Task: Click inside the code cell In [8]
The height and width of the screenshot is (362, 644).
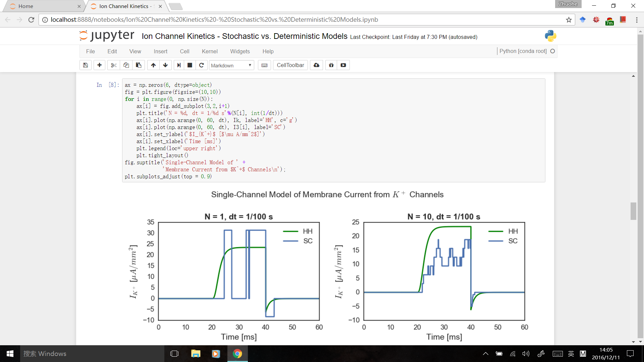Action: [x=333, y=130]
